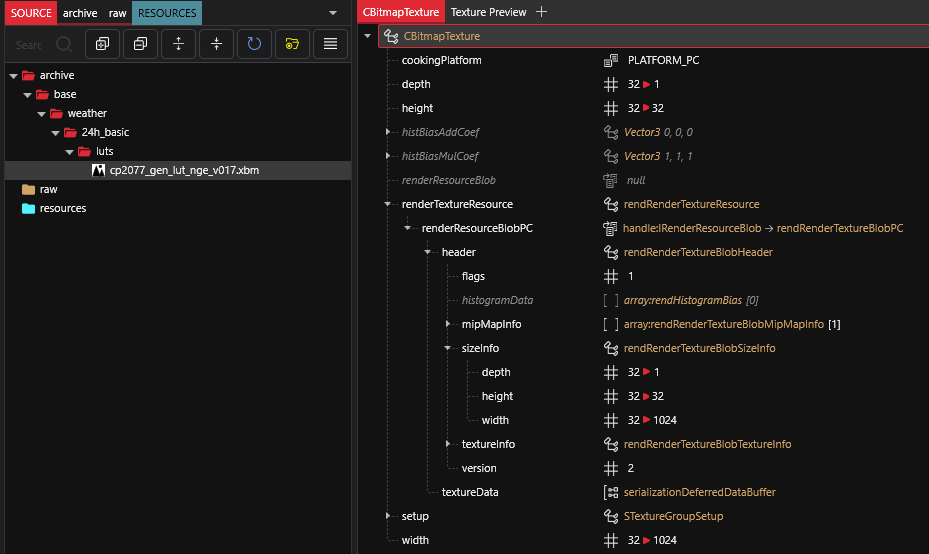This screenshot has width=929, height=554.
Task: Collapse the weather folder in tree
Action: [x=42, y=113]
